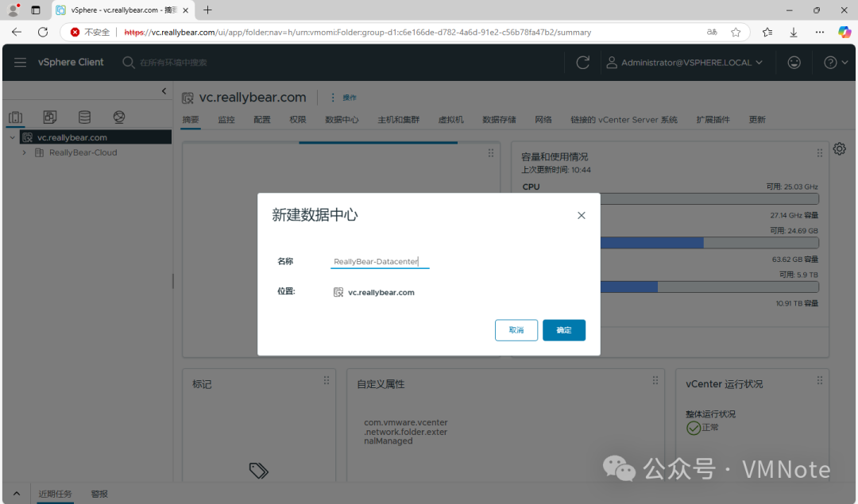858x504 pixels.
Task: Open the 操作 actions menu
Action: pyautogui.click(x=344, y=98)
